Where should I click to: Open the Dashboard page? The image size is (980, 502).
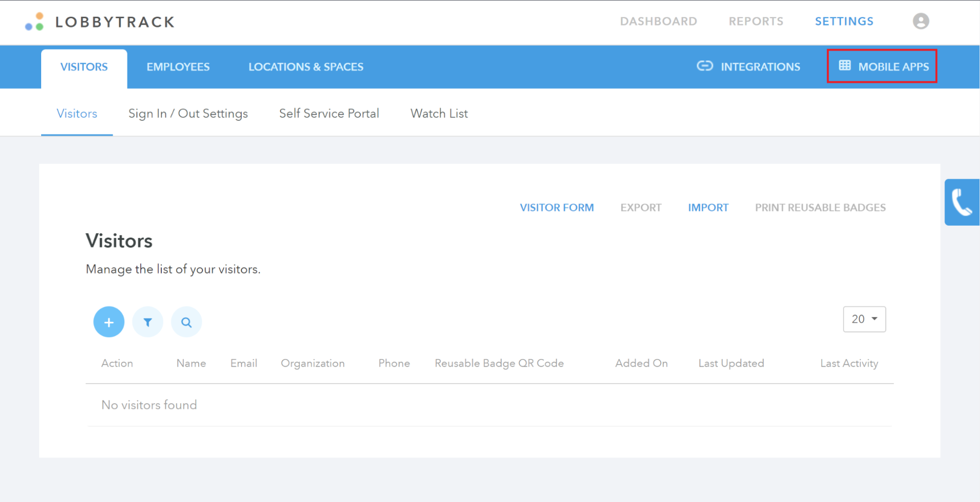pos(658,21)
